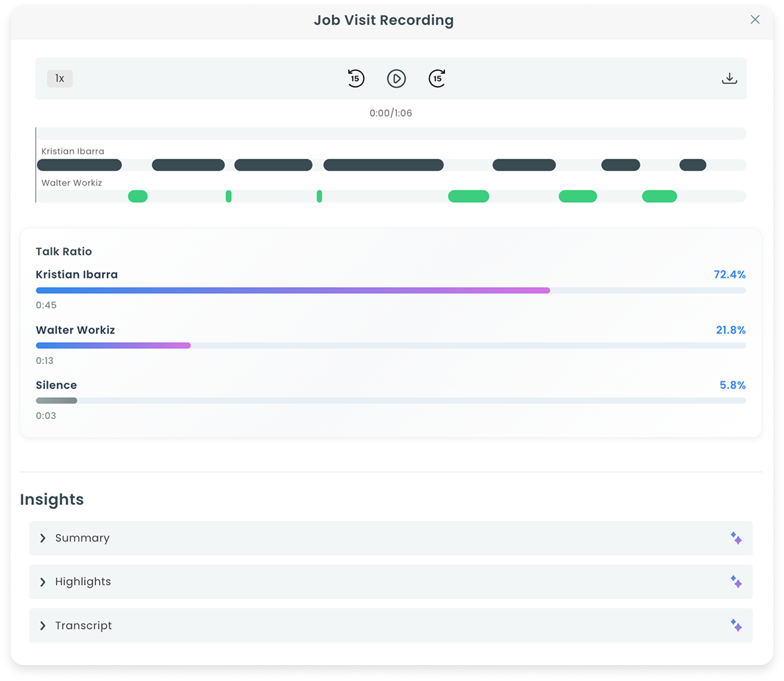This screenshot has height=681, width=784.
Task: Change the 1x playback speed
Action: 60,79
